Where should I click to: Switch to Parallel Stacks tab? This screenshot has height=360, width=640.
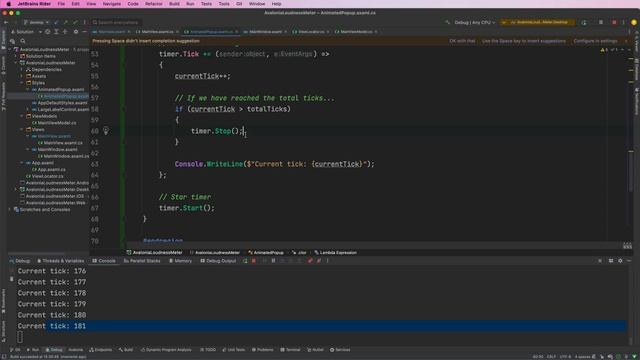tap(142, 261)
